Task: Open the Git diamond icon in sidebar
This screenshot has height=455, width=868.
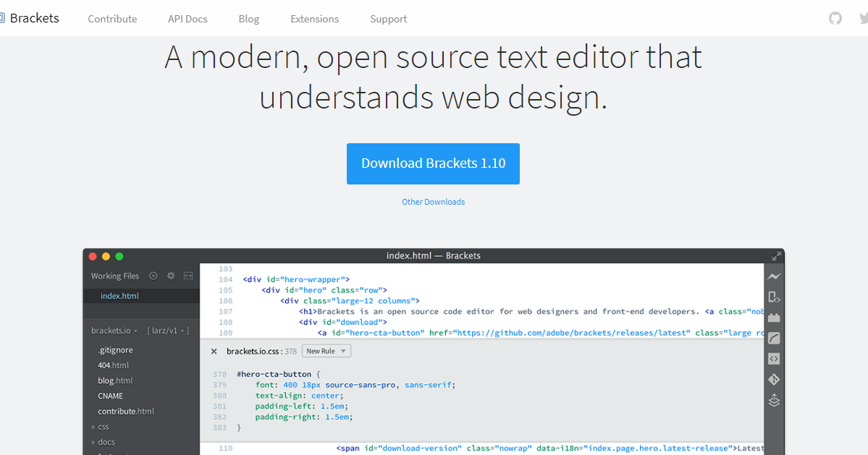Action: 774,379
